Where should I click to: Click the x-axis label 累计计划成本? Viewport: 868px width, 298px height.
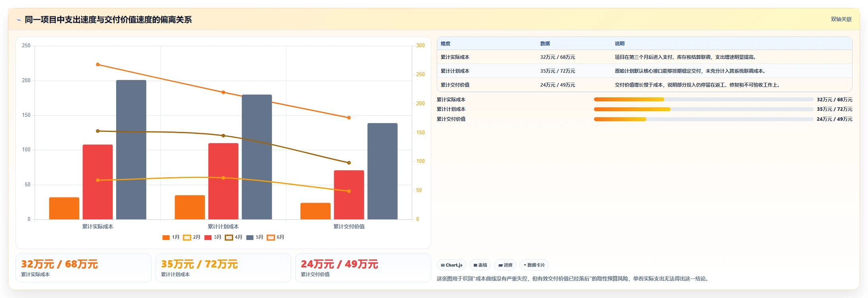tap(223, 226)
